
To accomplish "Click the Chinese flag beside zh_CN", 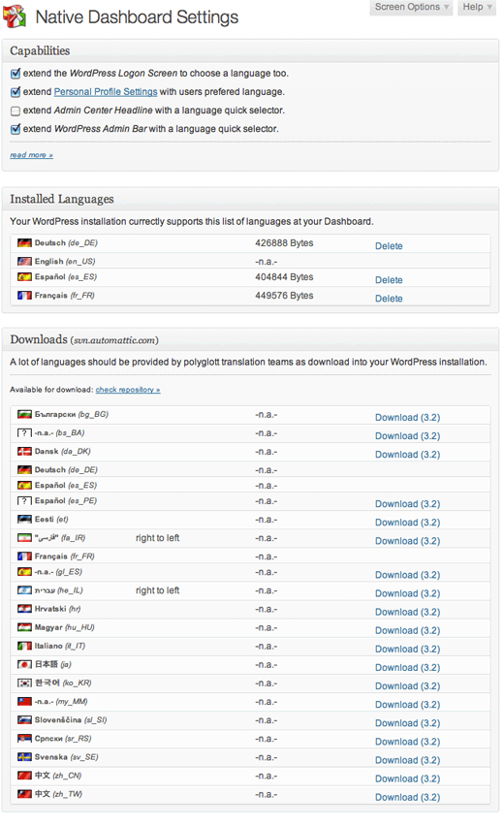I will [x=24, y=776].
